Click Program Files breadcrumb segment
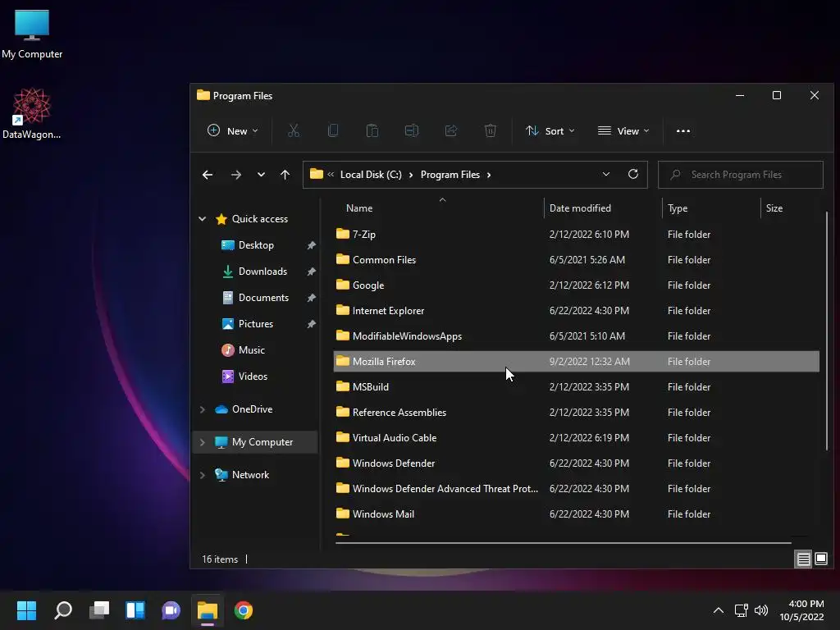This screenshot has width=840, height=630. [x=450, y=175]
